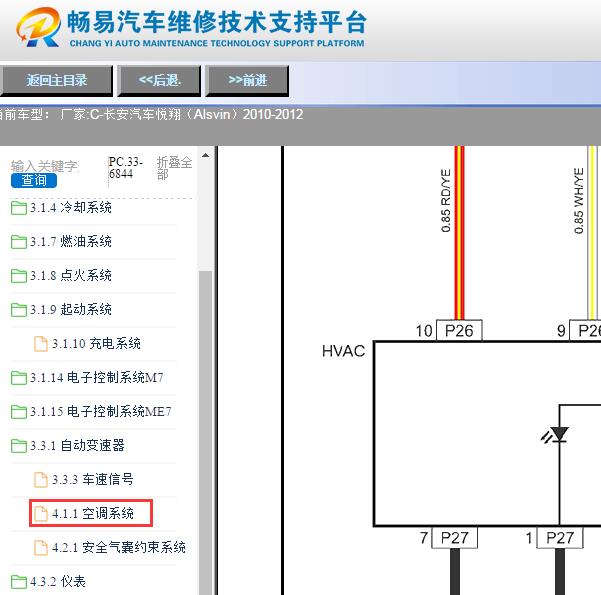Expand 3.3.1 自动变速器 tree entry
Image resolution: width=601 pixels, height=595 pixels.
click(77, 446)
